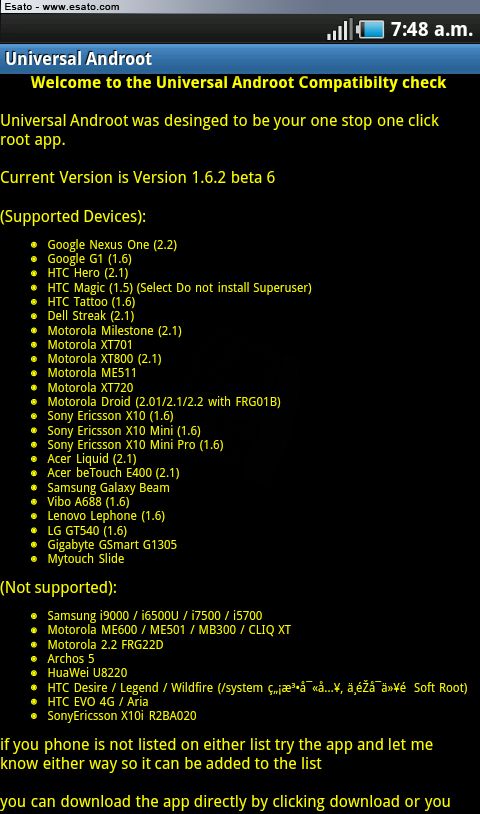The height and width of the screenshot is (814, 480).
Task: Click the Archos 5 list item
Action: point(71,659)
